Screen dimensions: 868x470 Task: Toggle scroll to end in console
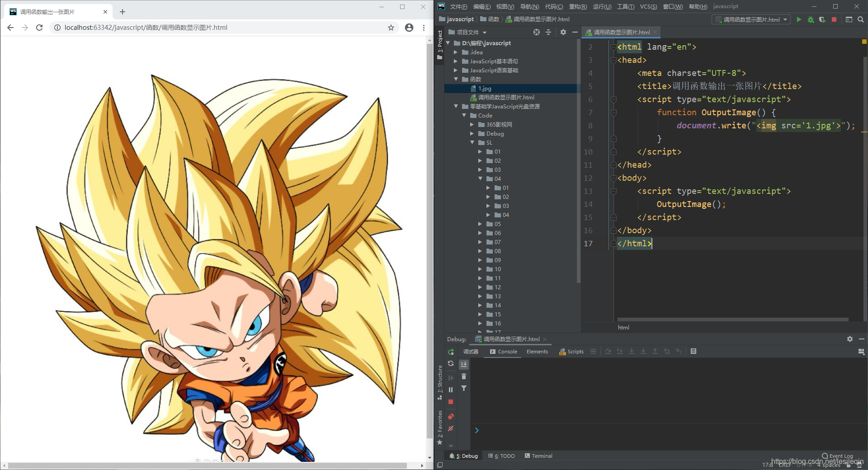click(x=464, y=364)
